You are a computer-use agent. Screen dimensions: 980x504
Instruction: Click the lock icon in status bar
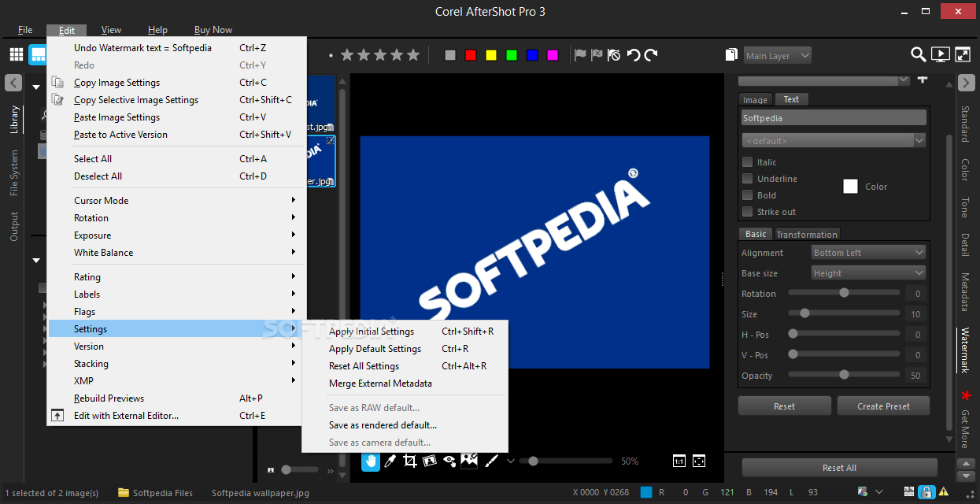coord(926,493)
